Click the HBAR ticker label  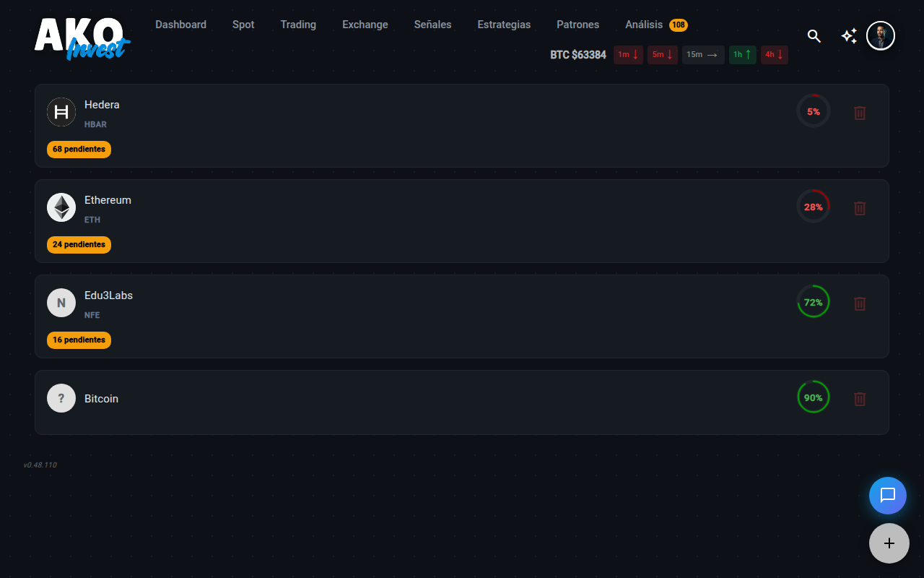95,124
